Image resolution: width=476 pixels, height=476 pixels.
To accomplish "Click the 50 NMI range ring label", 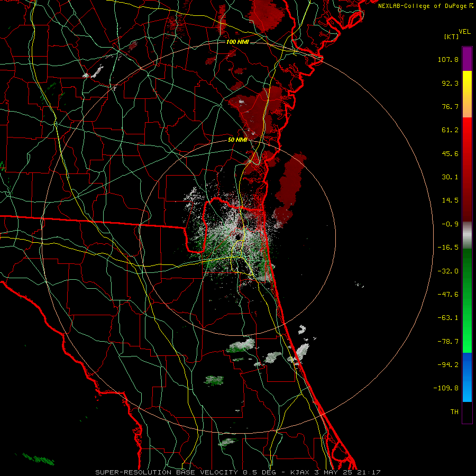I will point(237,140).
